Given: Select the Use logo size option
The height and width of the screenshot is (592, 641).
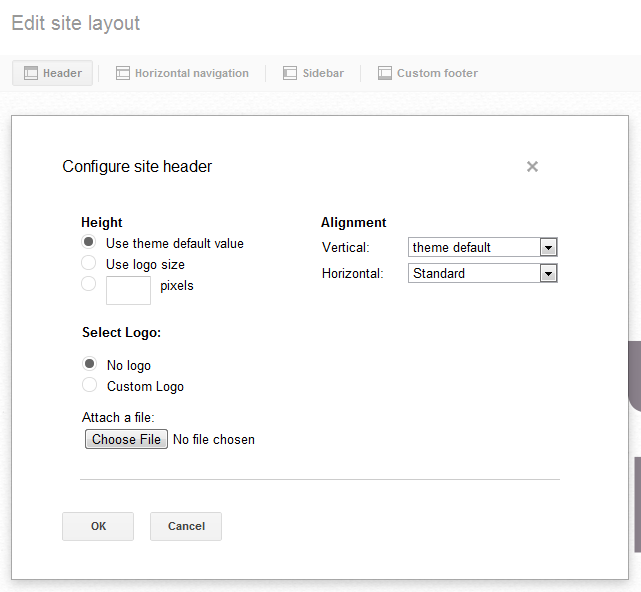Looking at the screenshot, I should [89, 264].
